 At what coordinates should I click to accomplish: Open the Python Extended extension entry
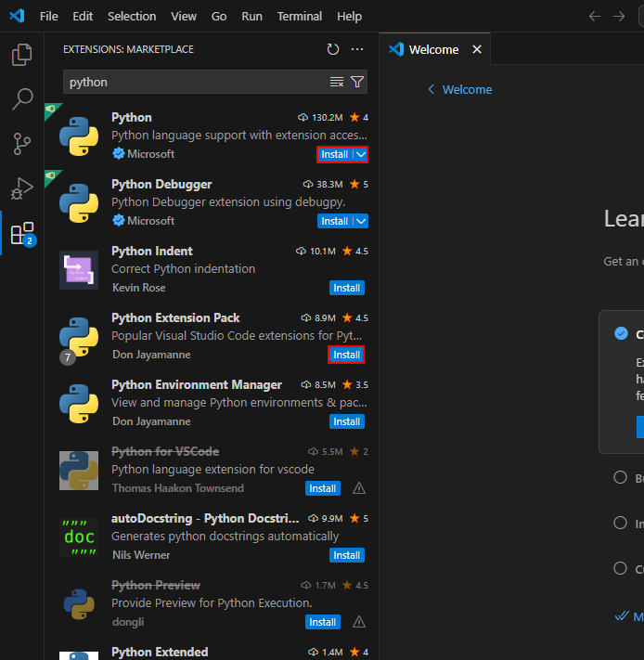click(x=212, y=652)
